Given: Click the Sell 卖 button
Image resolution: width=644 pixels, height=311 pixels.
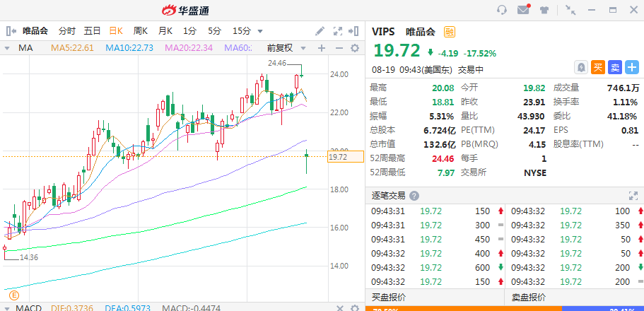Looking at the screenshot, I should [x=615, y=67].
